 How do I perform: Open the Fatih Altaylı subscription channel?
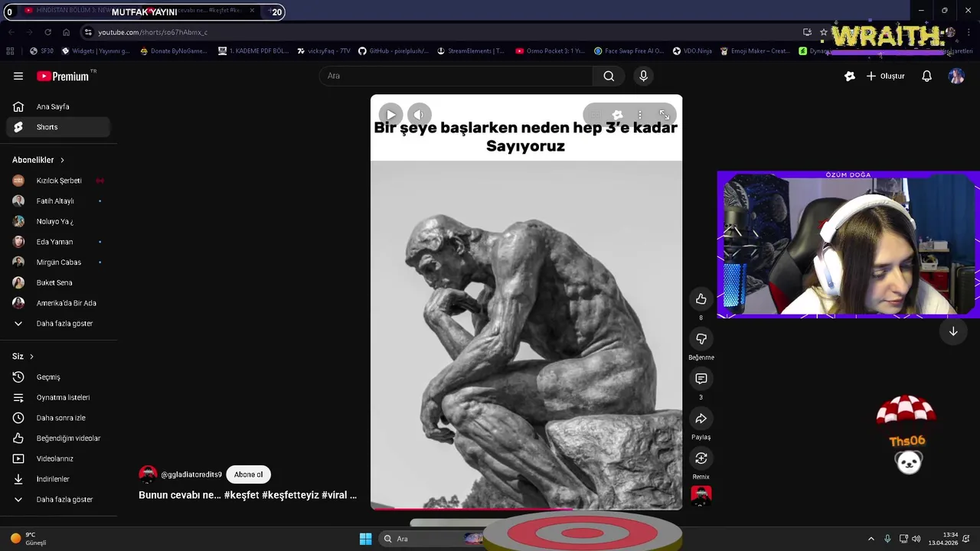(58, 201)
